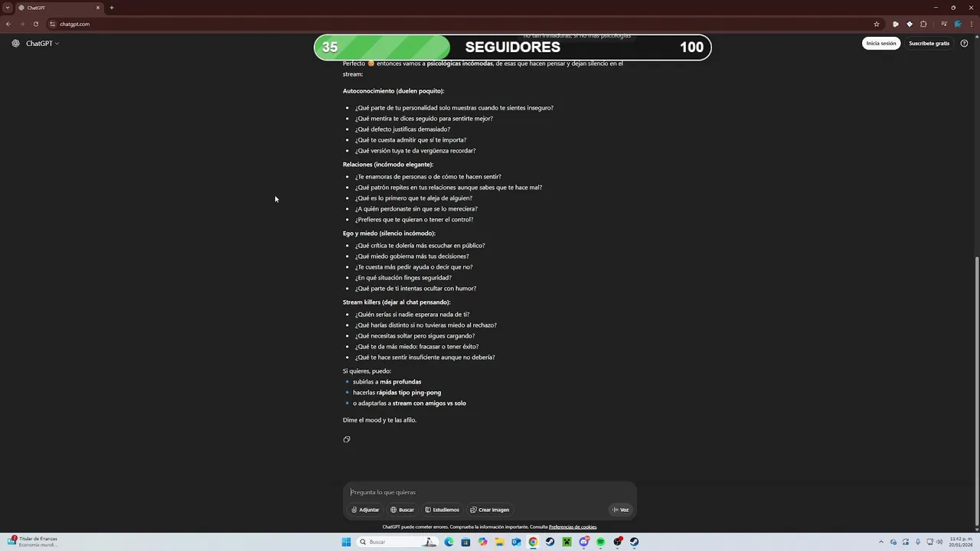Click the Inicia sesión button
Screen dimensions: 980x551
pos(881,44)
